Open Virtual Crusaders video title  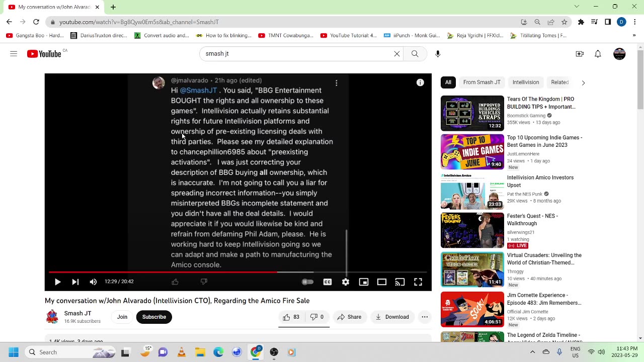[544, 259]
